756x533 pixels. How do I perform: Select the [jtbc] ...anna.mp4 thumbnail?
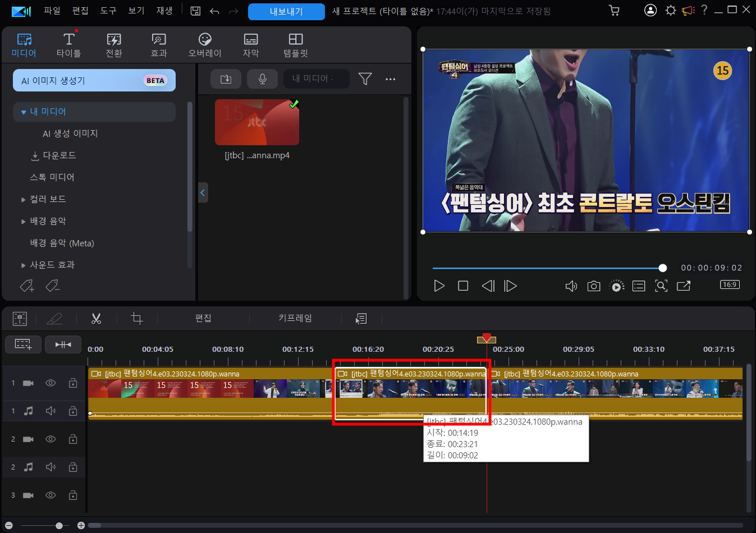coord(257,122)
